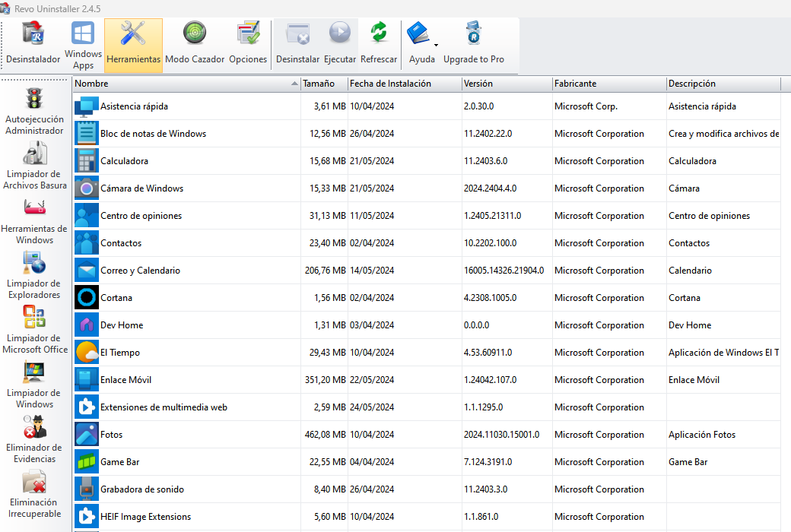Image resolution: width=791 pixels, height=532 pixels.
Task: Select Correo y Calendario icon
Action: [86, 271]
